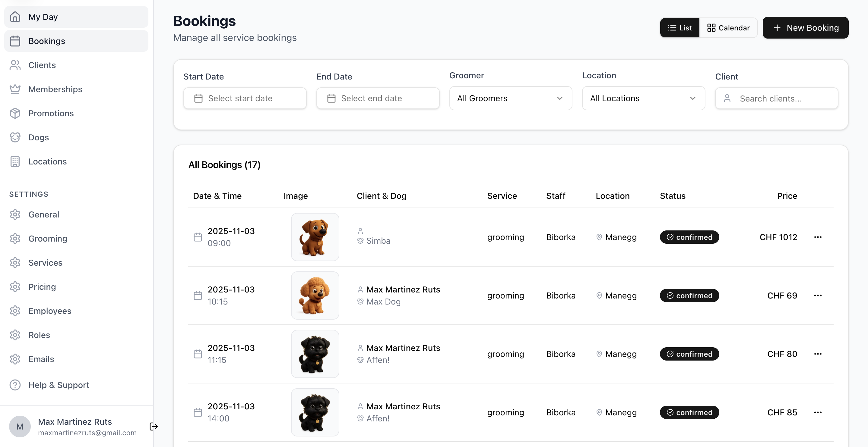Switch to the Calendar view
This screenshot has width=868, height=447.
coord(729,28)
